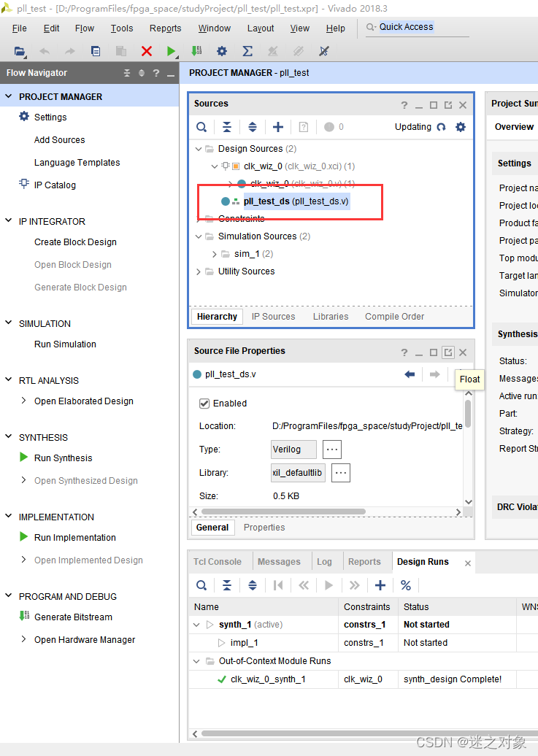Open the Tools menu
Viewport: 538px width, 756px height.
coord(122,28)
